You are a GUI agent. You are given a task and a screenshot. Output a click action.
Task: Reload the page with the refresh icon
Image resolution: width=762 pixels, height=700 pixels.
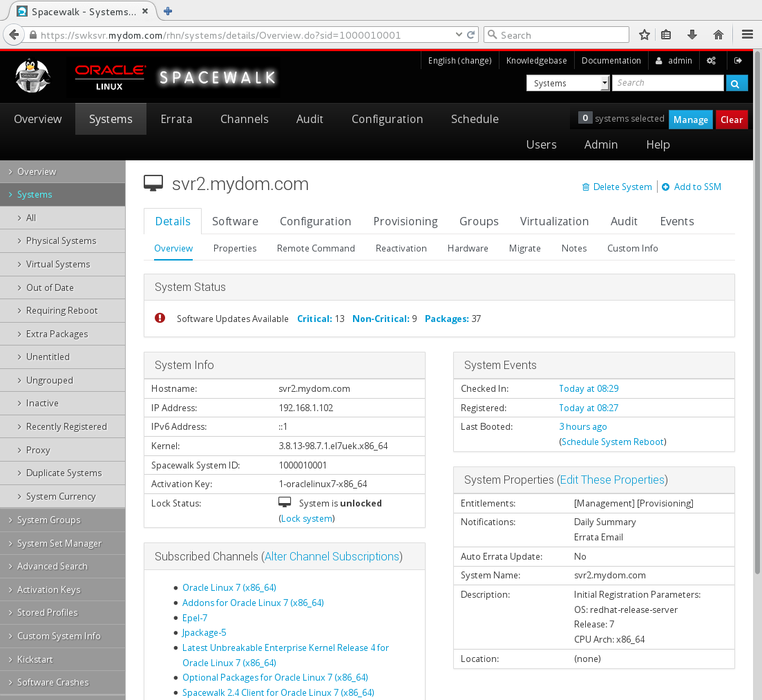tap(470, 35)
